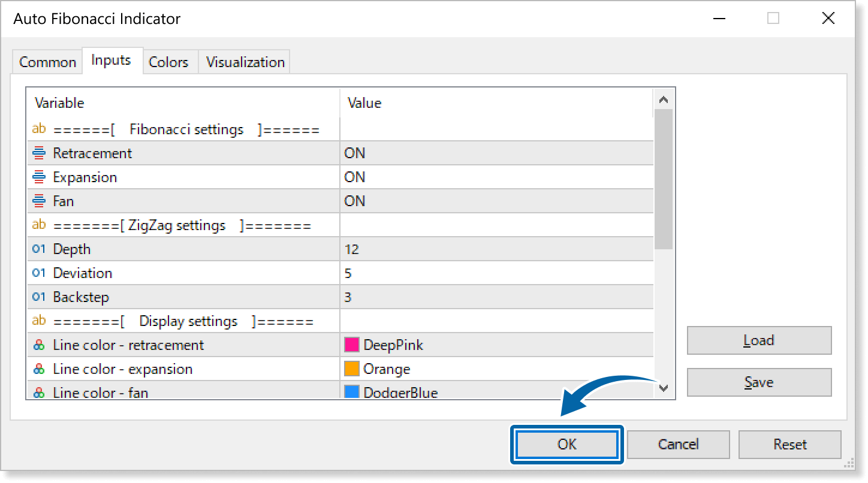Select the Fibonacci settings header row text
Image resolution: width=868 pixels, height=483 pixels.
pyautogui.click(x=186, y=129)
